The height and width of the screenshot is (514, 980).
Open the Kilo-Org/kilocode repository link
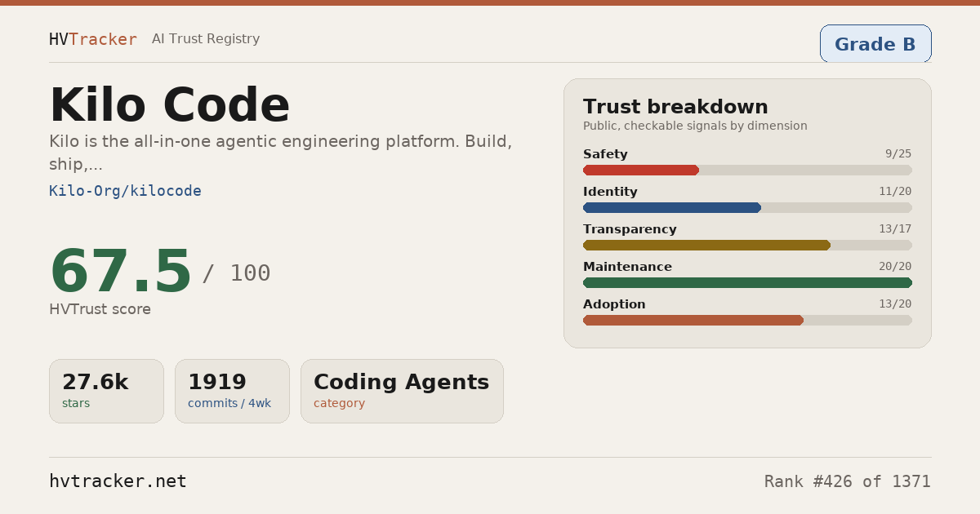[x=125, y=191]
